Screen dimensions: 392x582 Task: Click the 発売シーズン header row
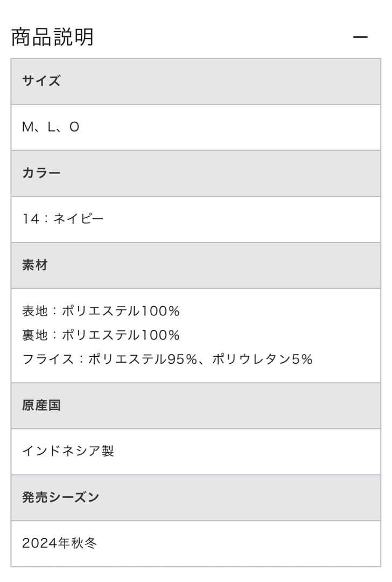tap(196, 497)
